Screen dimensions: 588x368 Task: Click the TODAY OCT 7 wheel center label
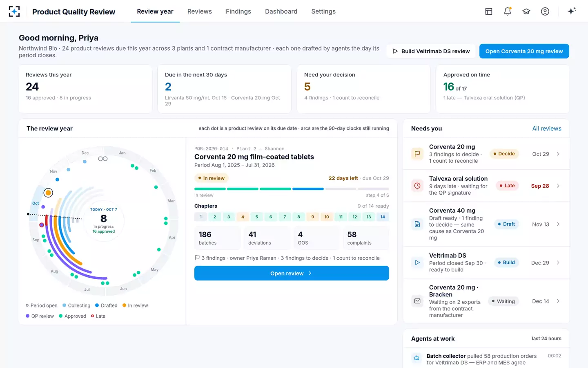[x=104, y=209]
